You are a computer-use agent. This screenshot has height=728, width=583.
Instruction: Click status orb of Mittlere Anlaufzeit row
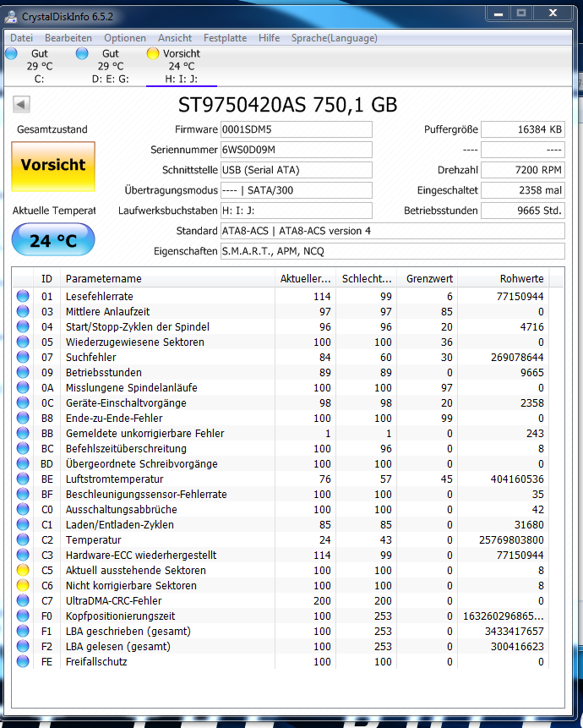(x=23, y=311)
